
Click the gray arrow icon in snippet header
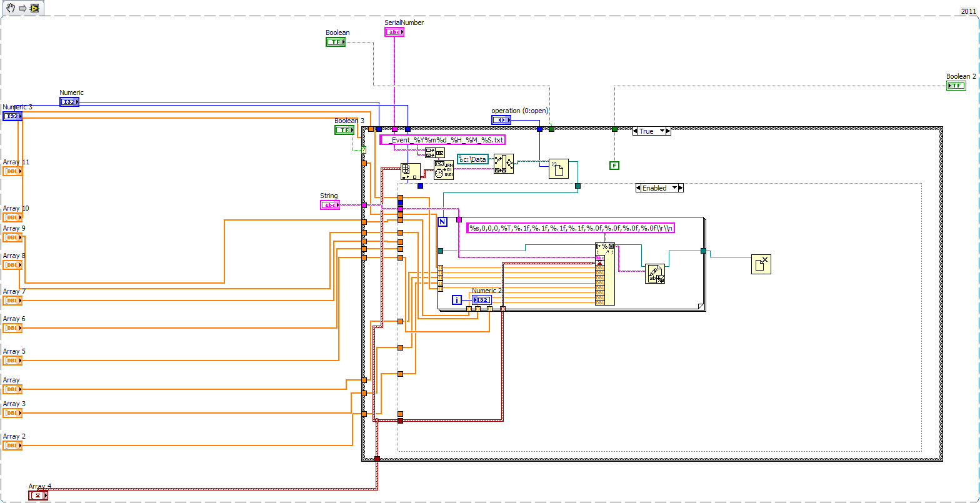click(x=22, y=7)
